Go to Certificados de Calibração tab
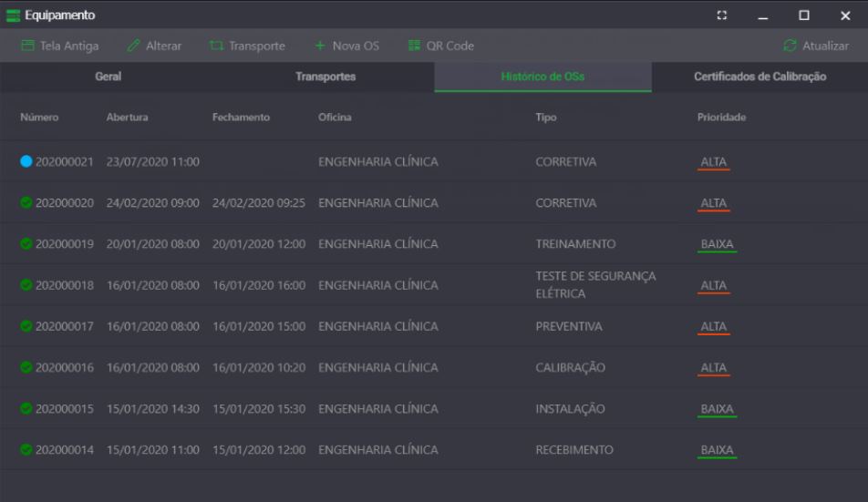 [759, 77]
